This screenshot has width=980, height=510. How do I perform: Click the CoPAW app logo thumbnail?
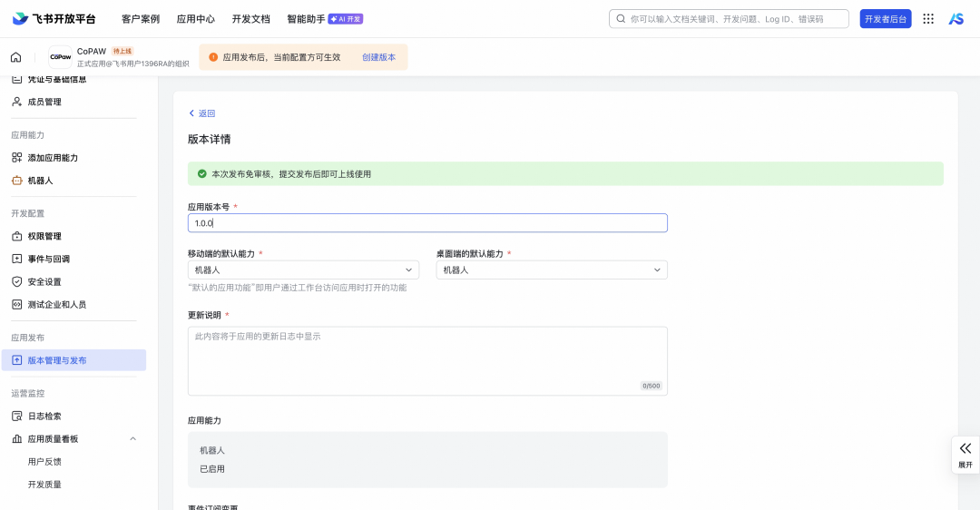coord(60,57)
